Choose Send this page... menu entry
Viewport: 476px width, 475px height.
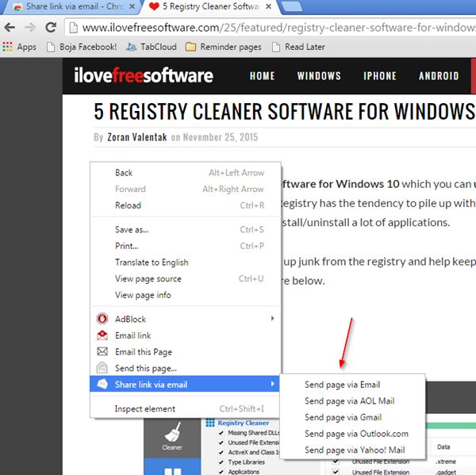tap(185, 368)
